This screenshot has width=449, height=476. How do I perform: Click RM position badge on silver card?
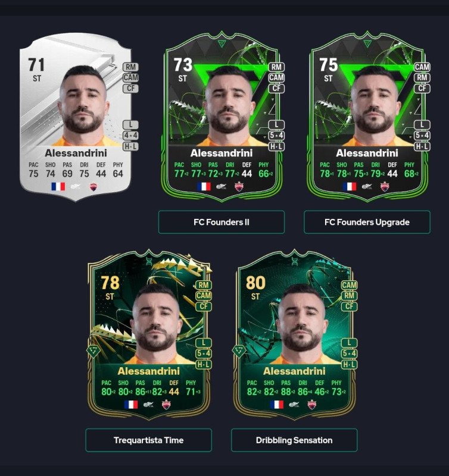130,67
